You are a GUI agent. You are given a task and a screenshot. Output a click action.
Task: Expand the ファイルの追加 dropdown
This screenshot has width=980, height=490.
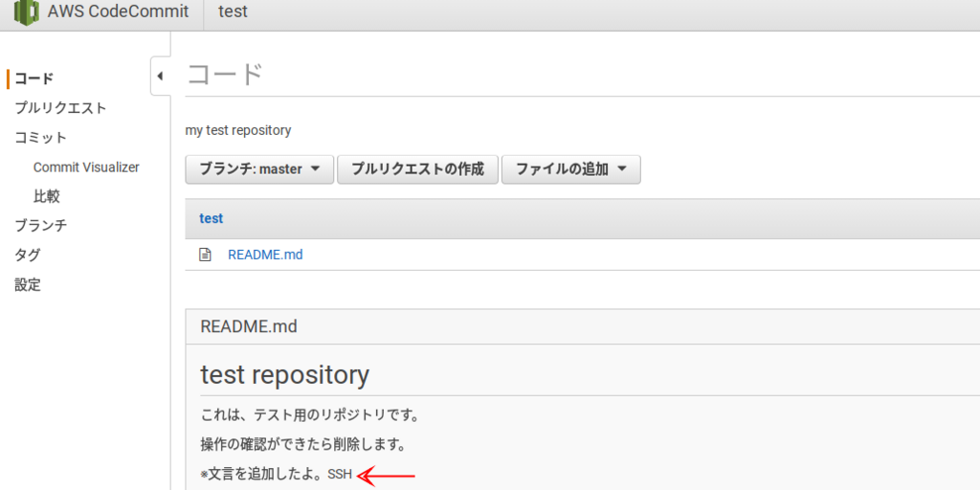click(571, 169)
